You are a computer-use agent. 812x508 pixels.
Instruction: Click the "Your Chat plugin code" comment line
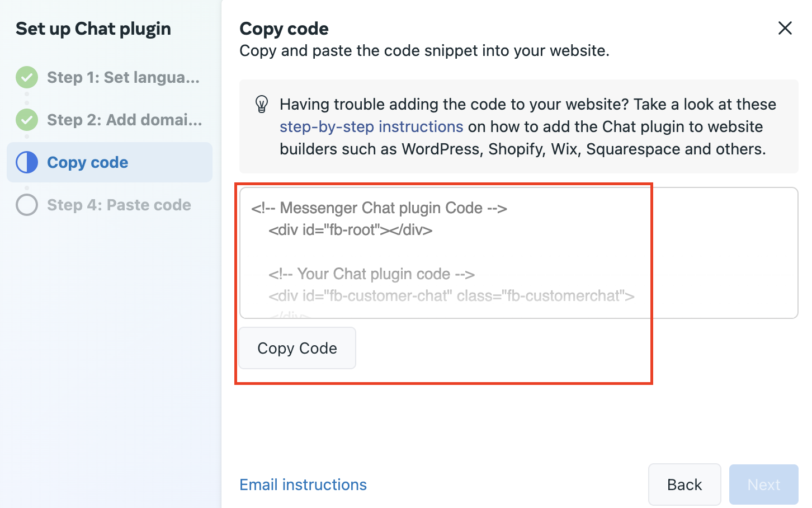click(x=372, y=274)
